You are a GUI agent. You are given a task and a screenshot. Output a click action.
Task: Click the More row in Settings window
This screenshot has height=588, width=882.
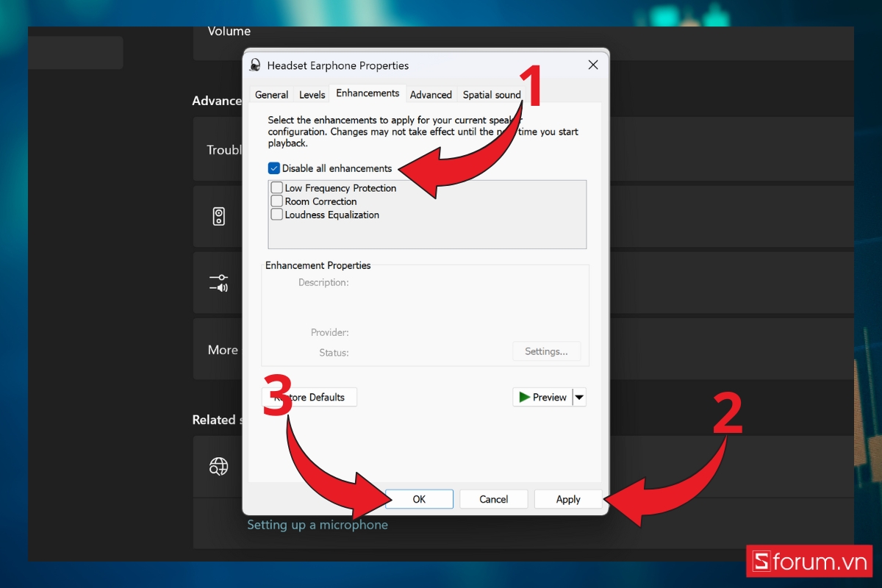(x=523, y=349)
